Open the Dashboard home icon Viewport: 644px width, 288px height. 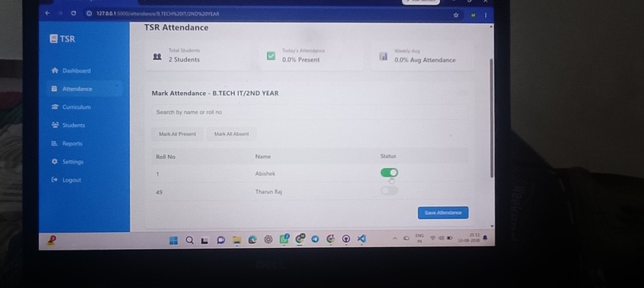click(55, 70)
